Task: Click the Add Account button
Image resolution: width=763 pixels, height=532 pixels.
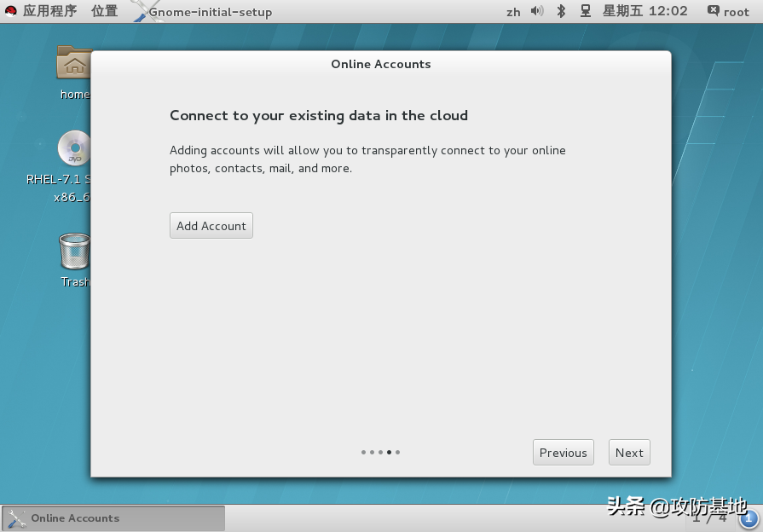Action: pyautogui.click(x=211, y=226)
